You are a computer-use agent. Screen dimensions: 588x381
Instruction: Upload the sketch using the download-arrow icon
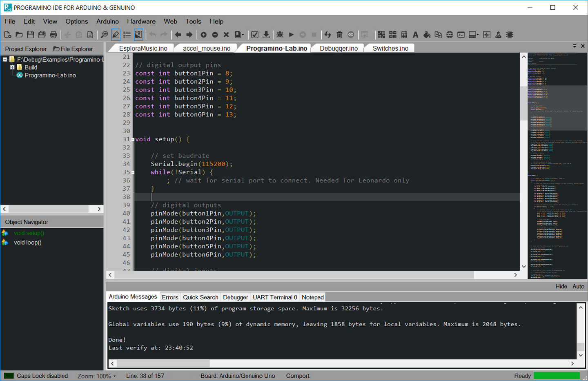pyautogui.click(x=266, y=35)
